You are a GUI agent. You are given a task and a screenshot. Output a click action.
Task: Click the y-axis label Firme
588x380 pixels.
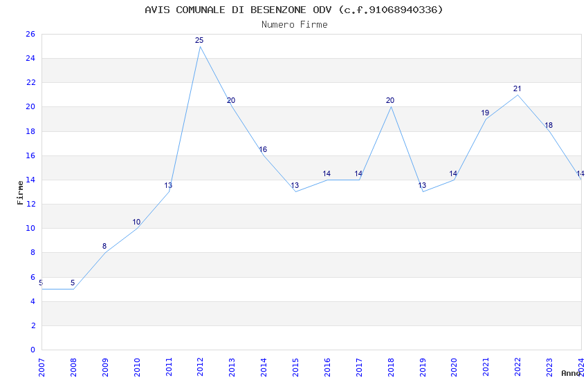click(x=20, y=193)
